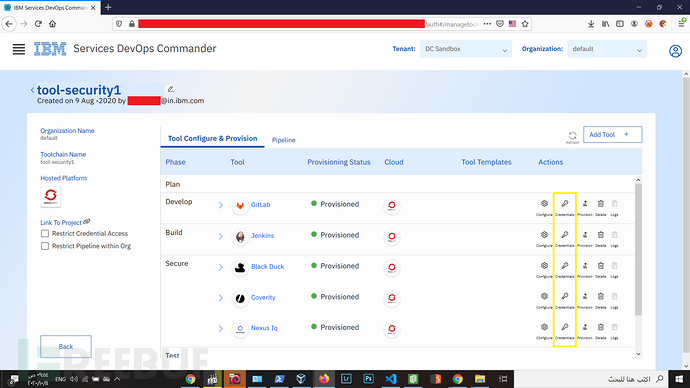This screenshot has height=388, width=690.
Task: Open Nexus Iq Credentials key icon
Action: 565,327
